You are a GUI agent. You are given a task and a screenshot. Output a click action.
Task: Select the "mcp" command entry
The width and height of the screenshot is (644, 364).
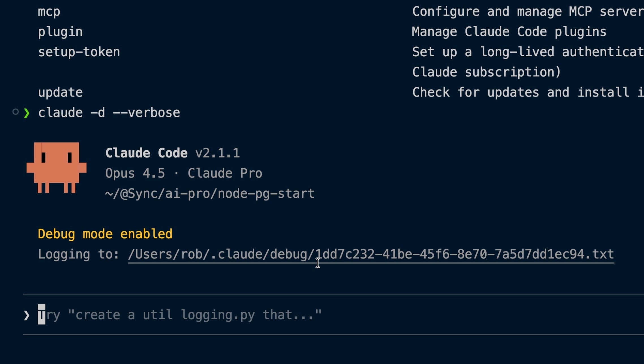pos(49,12)
